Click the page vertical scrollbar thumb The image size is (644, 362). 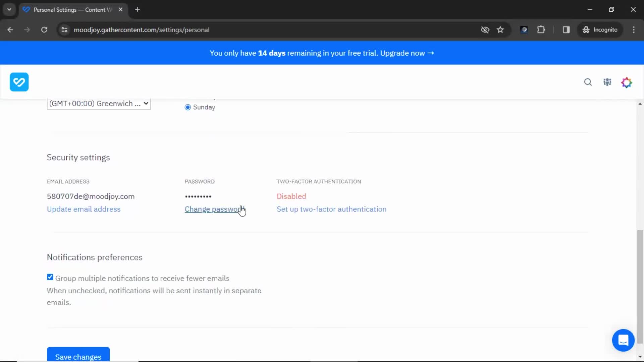640,287
